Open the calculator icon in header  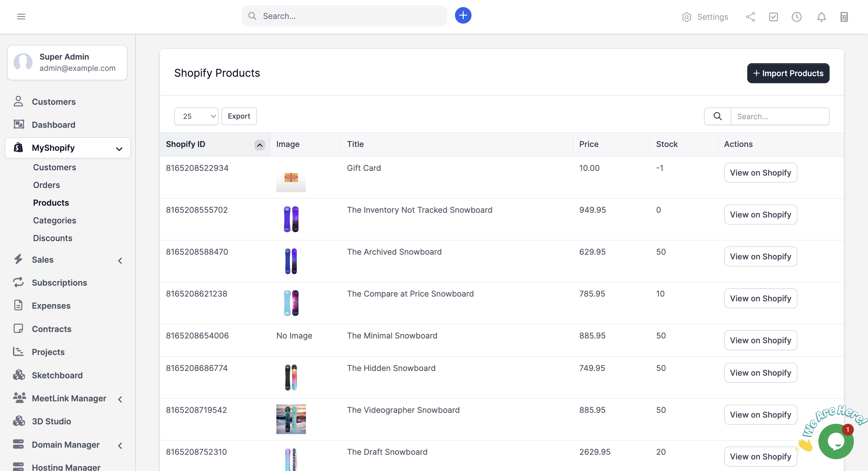click(x=844, y=17)
